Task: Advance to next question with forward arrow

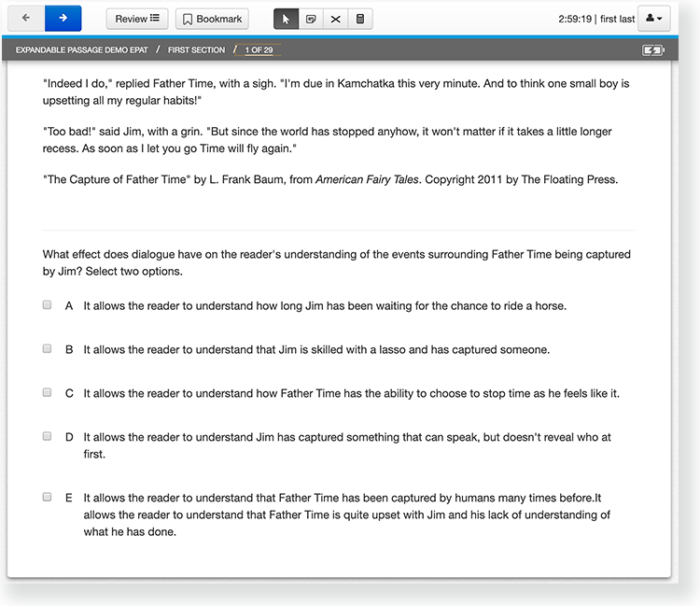Action: (63, 18)
